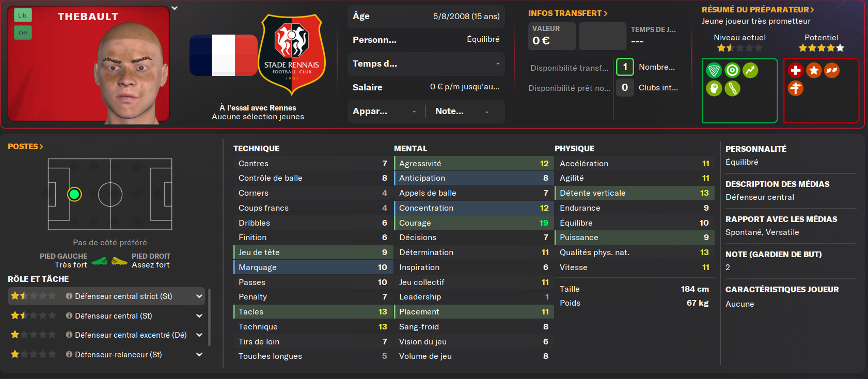Click the green target strength icon
The width and height of the screenshot is (868, 379).
[732, 70]
